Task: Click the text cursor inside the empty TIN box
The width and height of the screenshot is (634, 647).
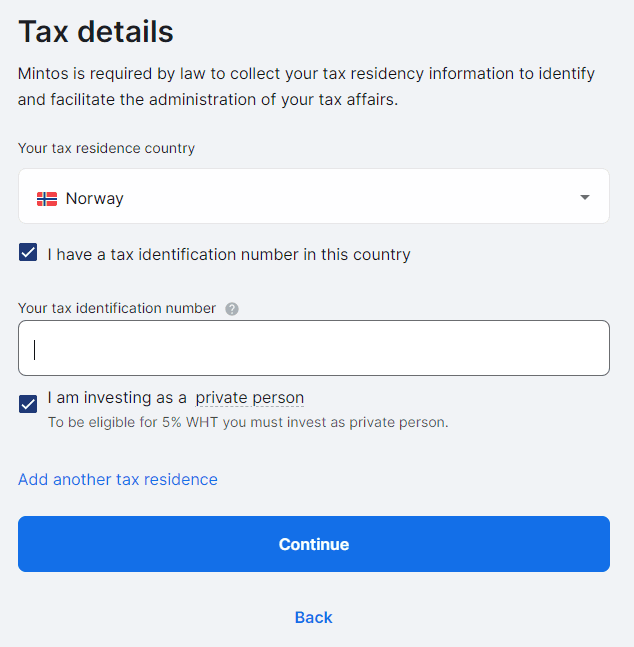Action: [x=35, y=349]
